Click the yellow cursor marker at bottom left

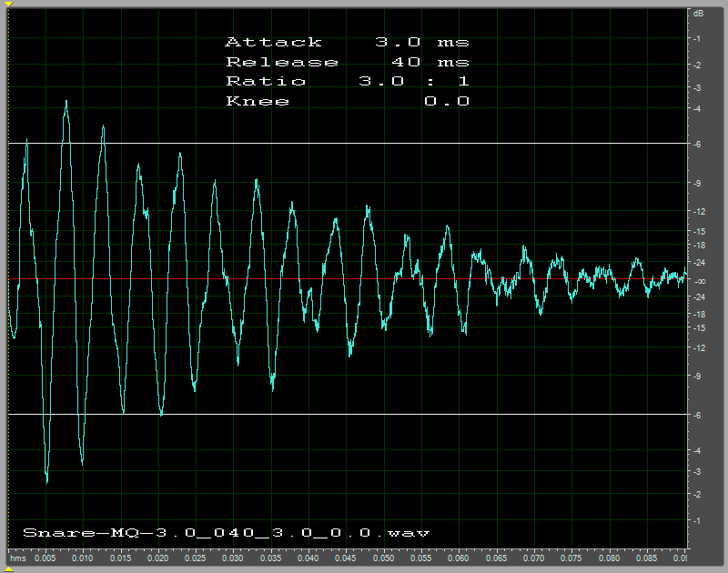coord(8,568)
